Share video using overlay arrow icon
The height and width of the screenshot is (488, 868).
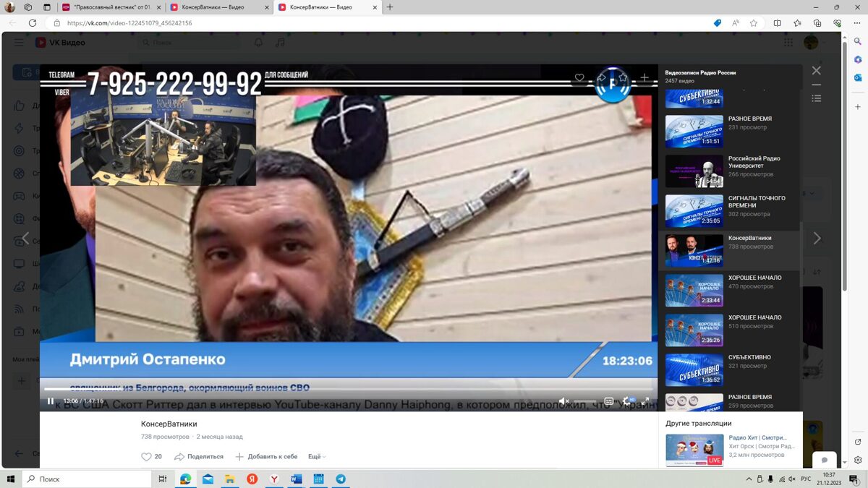(x=601, y=77)
